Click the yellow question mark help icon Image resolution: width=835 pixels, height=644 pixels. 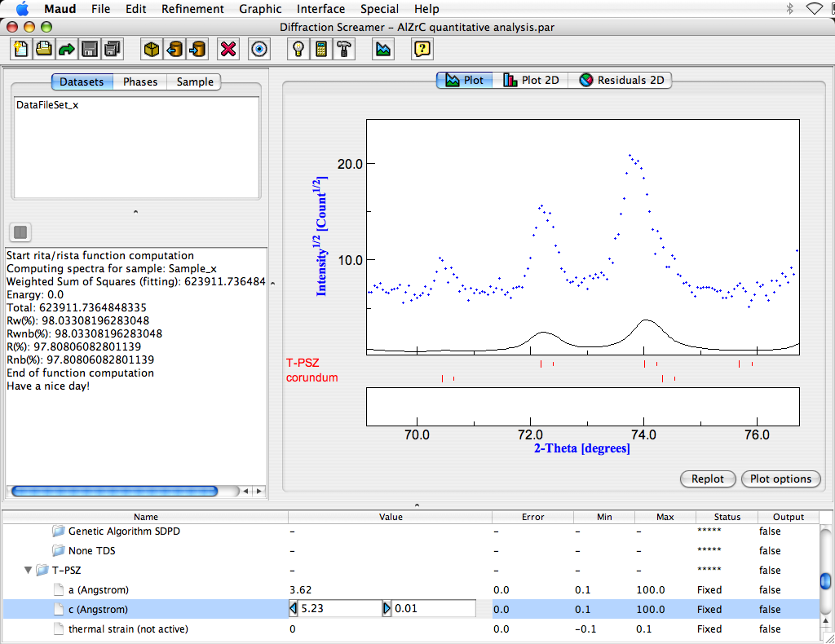point(422,49)
